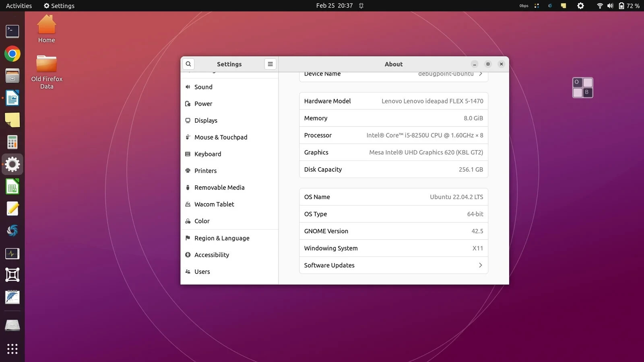Viewport: 644px width, 362px height.
Task: Open the Home folder on desktop
Action: (x=47, y=29)
